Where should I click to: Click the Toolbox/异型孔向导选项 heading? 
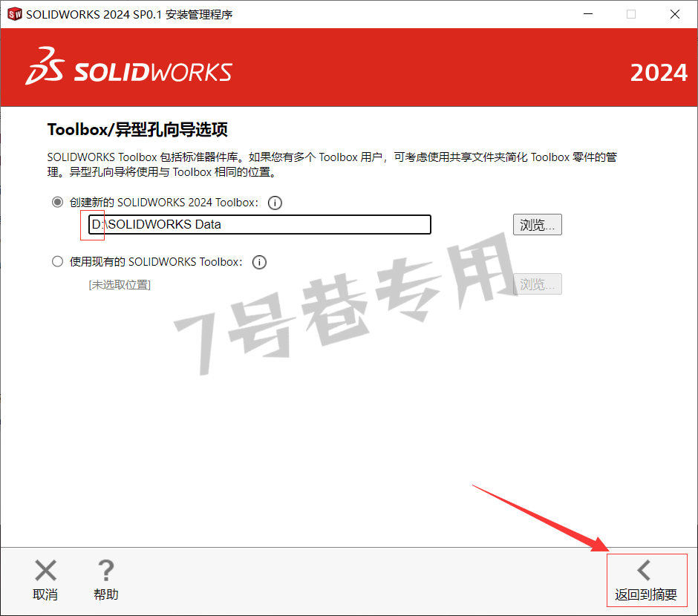tap(137, 130)
